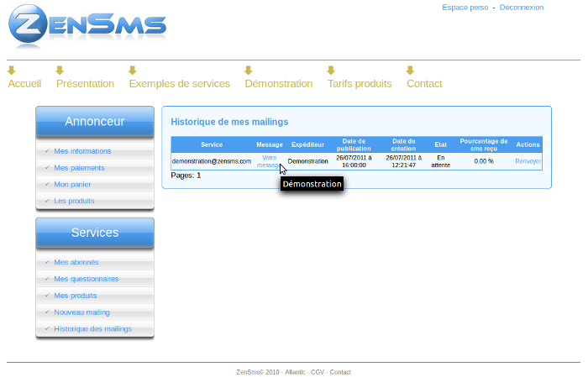Screen dimensions: 588x388
Task: Click the arrow icon above Démonstration
Action: [x=248, y=71]
